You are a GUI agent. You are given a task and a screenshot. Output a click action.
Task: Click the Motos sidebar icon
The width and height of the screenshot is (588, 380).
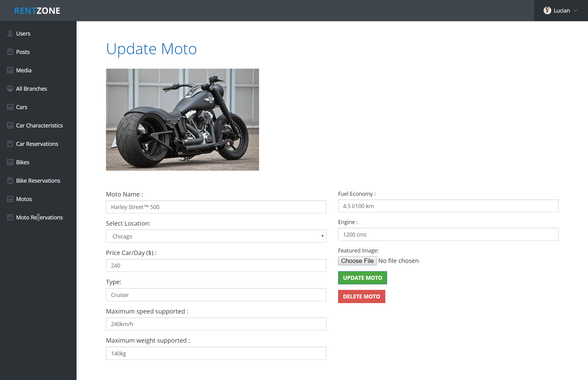tap(10, 199)
